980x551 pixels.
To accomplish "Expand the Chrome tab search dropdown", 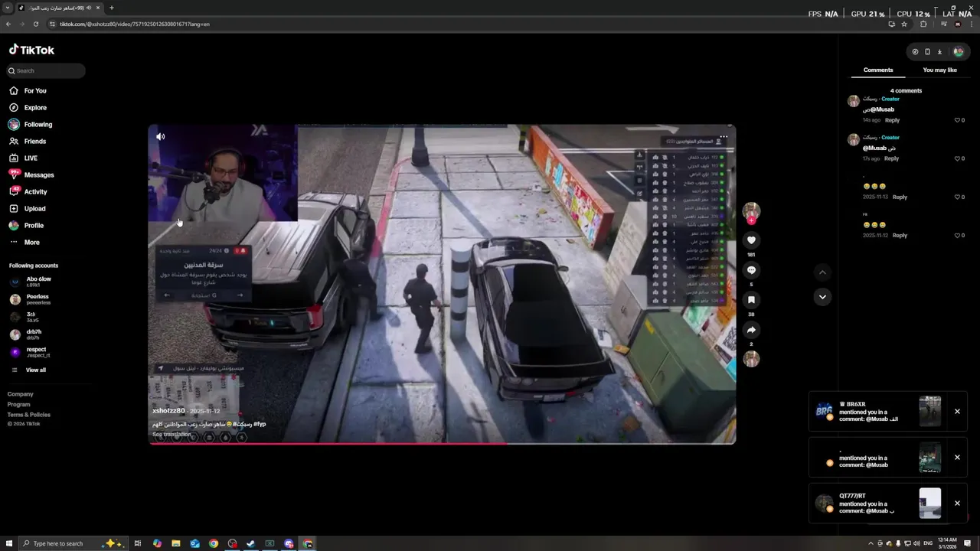I will click(x=8, y=8).
